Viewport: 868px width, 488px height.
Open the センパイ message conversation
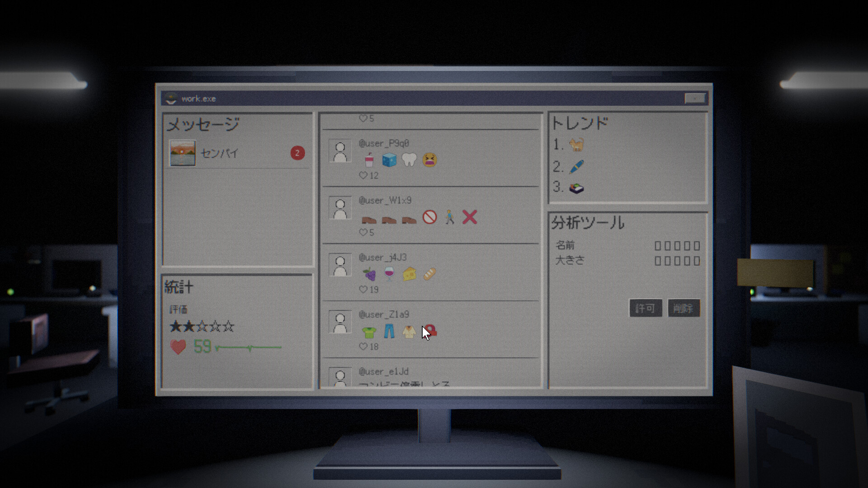(238, 153)
